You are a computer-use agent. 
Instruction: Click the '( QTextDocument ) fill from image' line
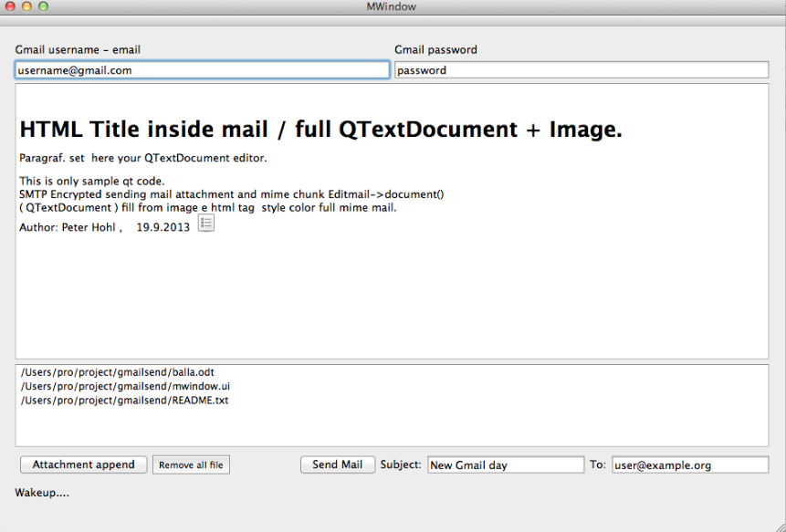point(207,207)
